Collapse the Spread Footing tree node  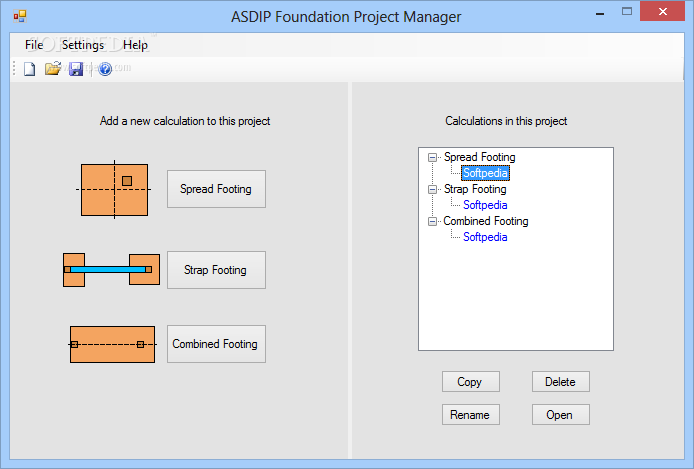[432, 158]
